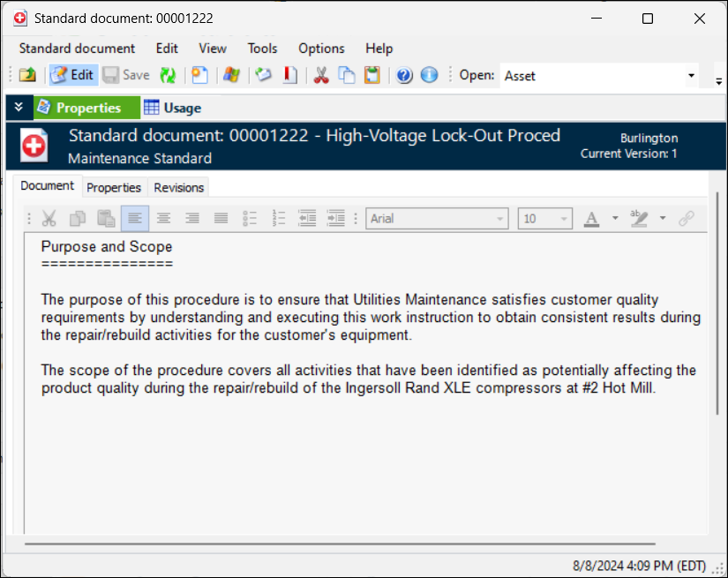728x578 pixels.
Task: Increase indent in editor toolbar
Action: 336,218
